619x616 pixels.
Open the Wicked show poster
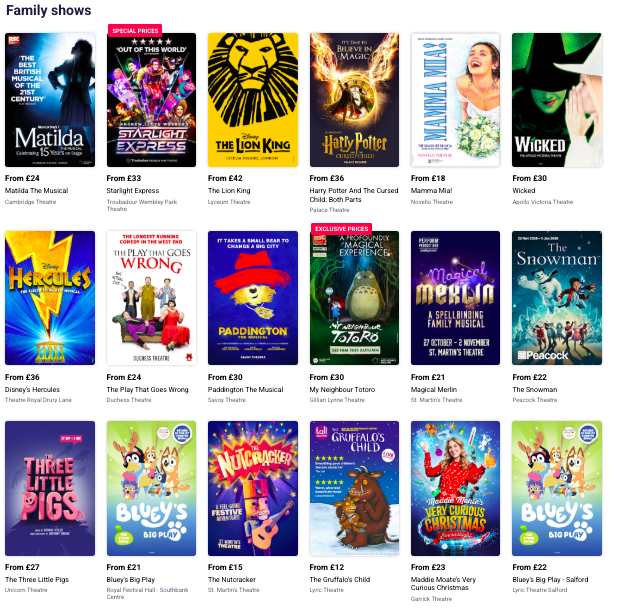(557, 100)
